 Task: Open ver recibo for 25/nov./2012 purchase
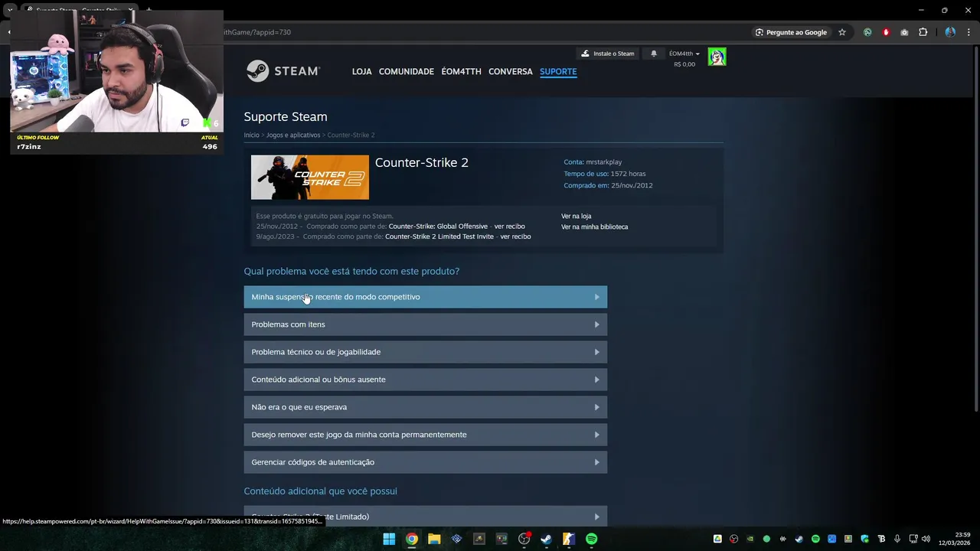pos(509,227)
